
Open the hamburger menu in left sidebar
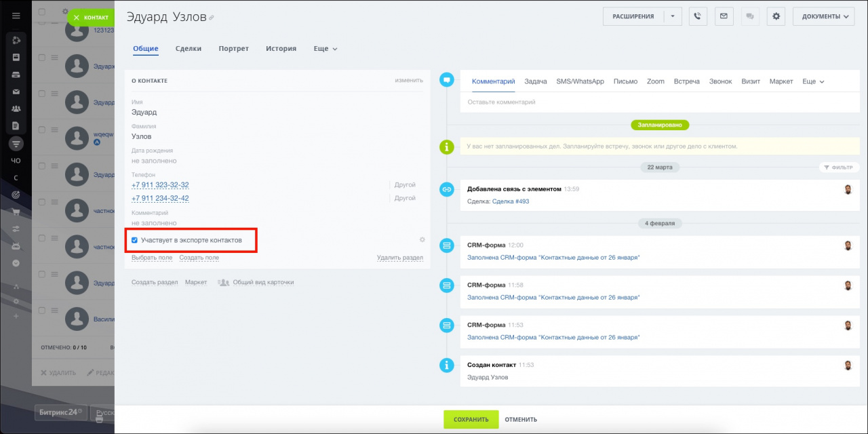point(16,15)
